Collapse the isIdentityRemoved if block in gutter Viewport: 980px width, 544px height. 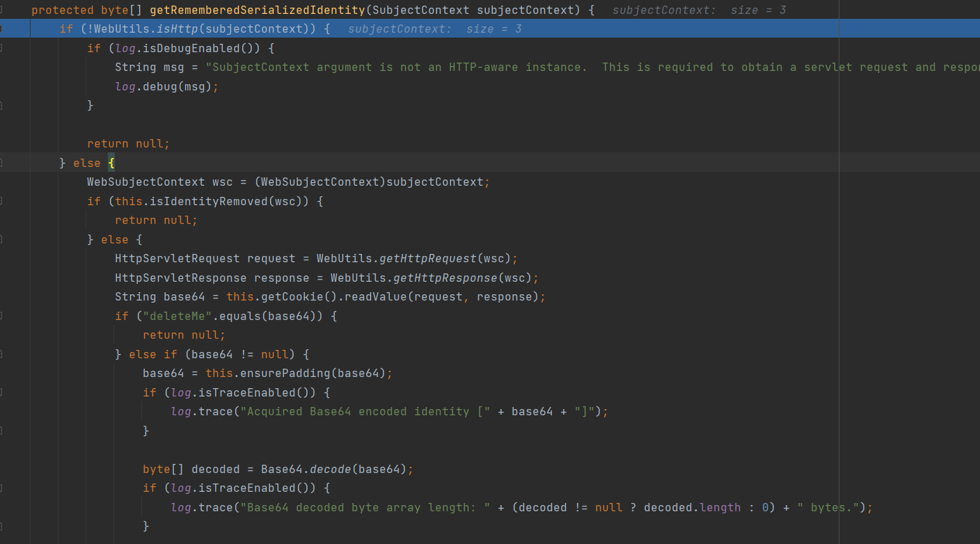(x=1, y=201)
